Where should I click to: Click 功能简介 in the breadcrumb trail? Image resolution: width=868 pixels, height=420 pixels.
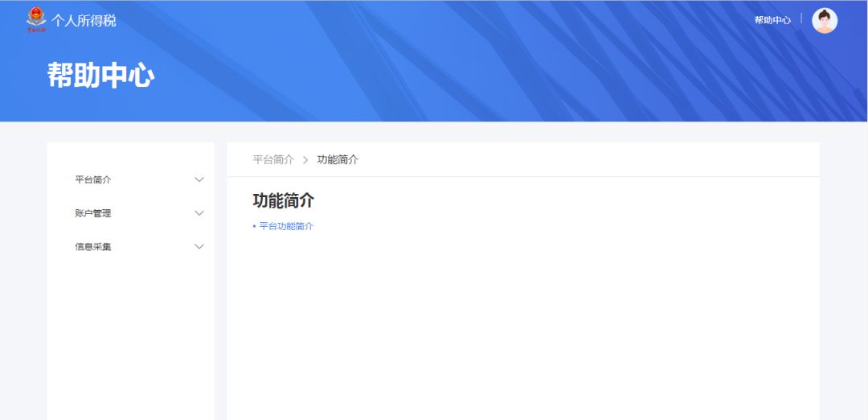coord(338,159)
